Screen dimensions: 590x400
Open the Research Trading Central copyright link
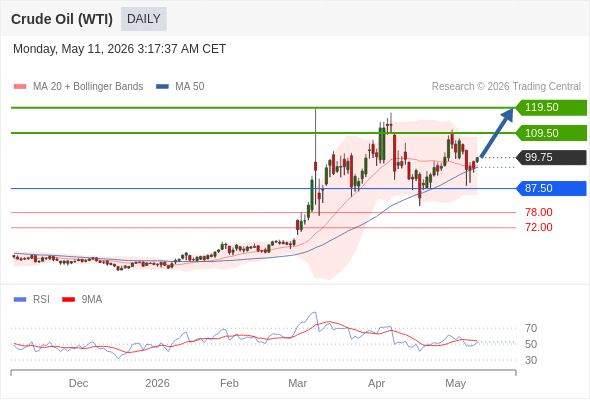(x=506, y=87)
